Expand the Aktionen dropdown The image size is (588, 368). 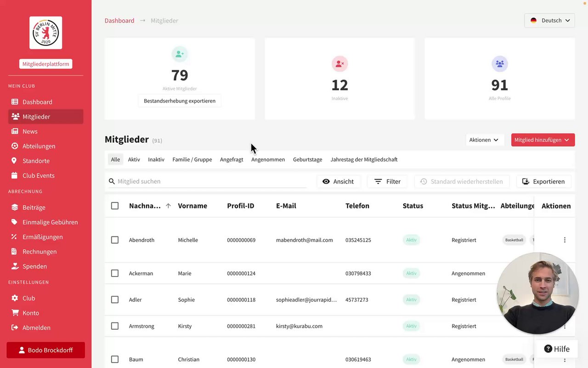485,140
